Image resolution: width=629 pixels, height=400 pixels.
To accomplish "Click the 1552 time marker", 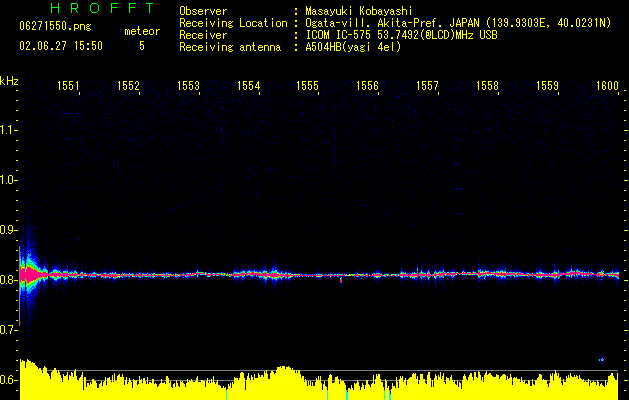I will (x=128, y=86).
